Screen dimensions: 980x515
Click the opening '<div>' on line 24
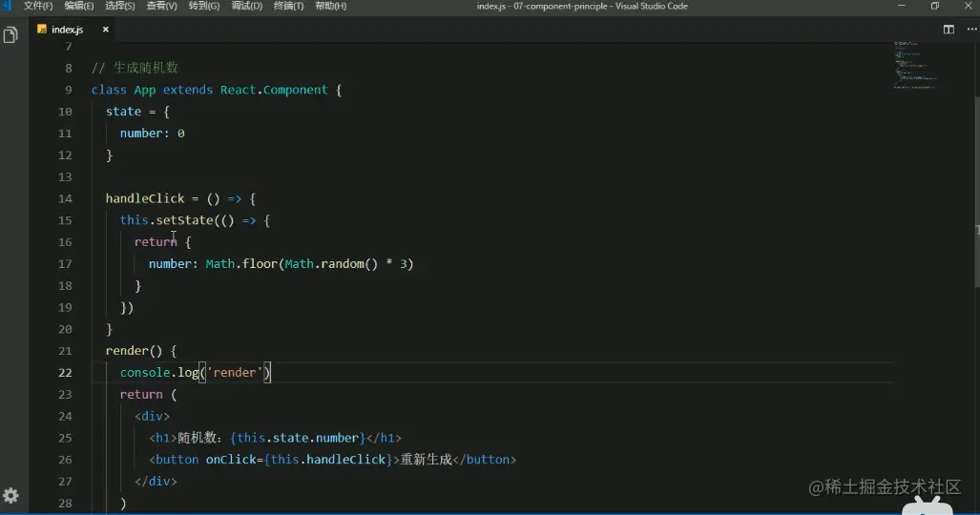pyautogui.click(x=152, y=416)
